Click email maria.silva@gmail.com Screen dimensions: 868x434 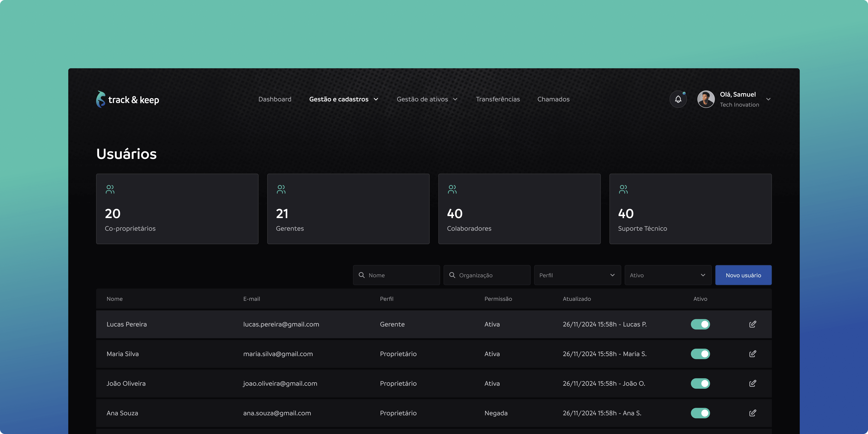(x=278, y=354)
